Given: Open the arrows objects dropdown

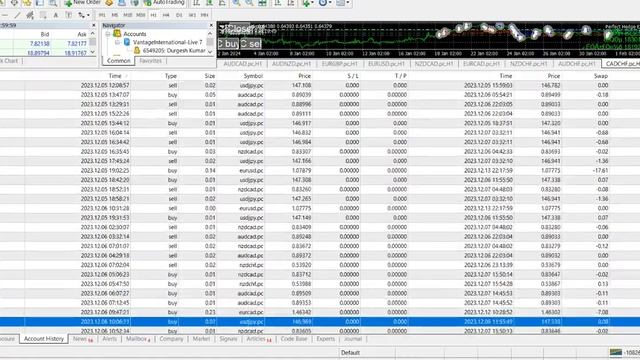Looking at the screenshot, I should pos(84,15).
